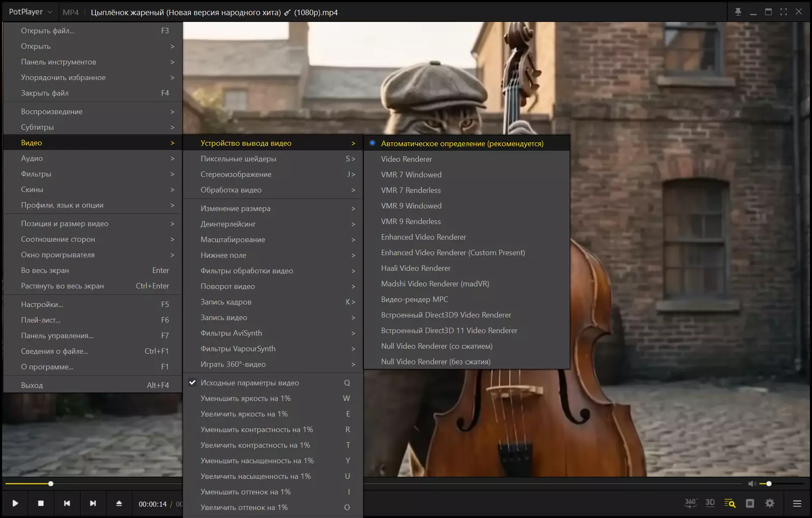Screen dimensions: 812x518
Task: Open Профили, язык и опции submenu
Action: click(x=93, y=205)
